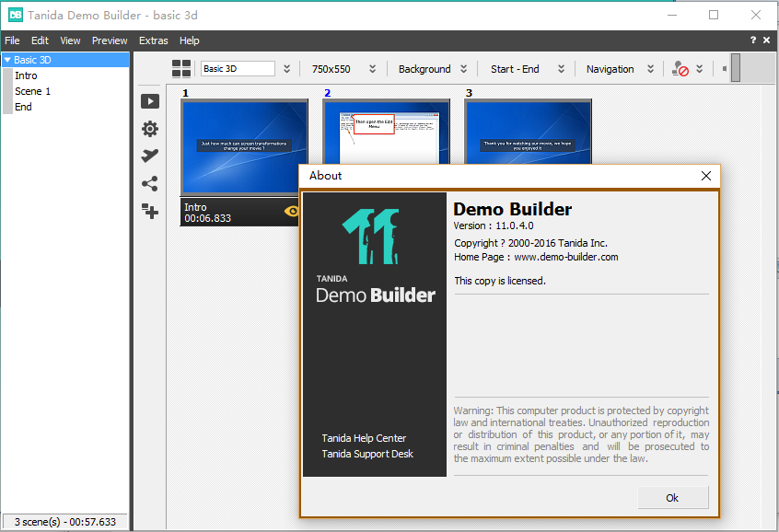Screen dimensions: 779x532
Task: Visit www.demo-builder.com home page link
Action: click(x=566, y=257)
